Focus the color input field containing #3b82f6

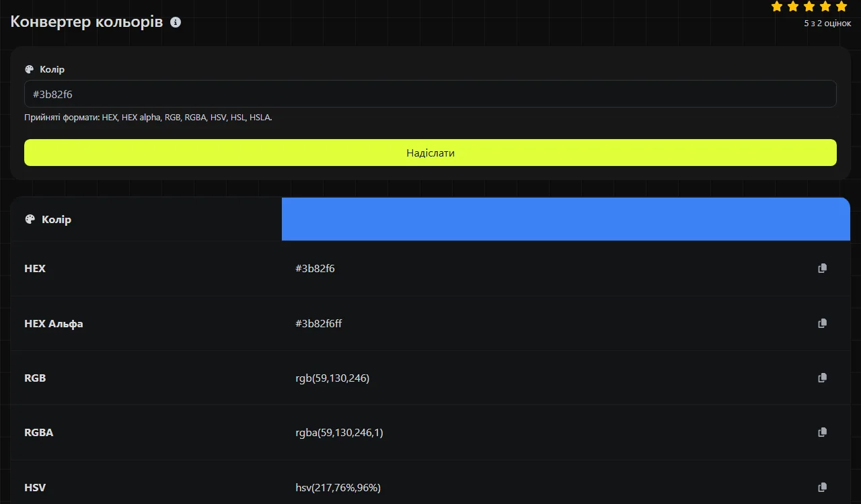430,94
